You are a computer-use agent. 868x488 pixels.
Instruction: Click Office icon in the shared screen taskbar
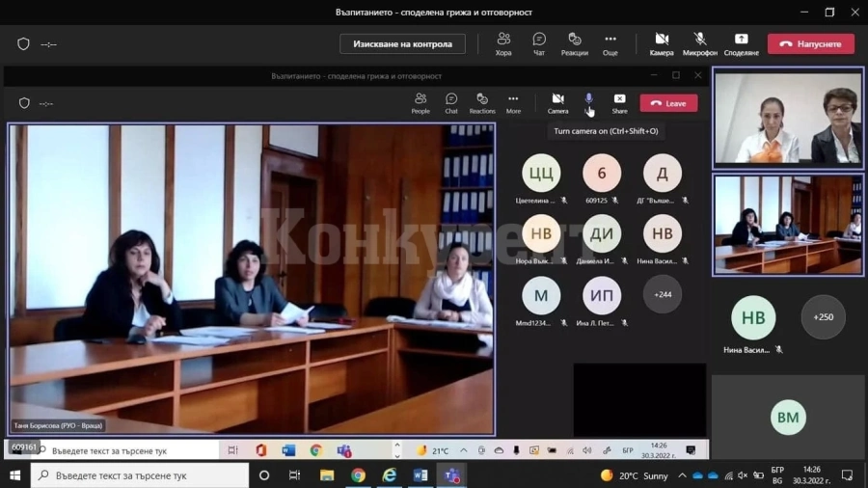pos(260,450)
